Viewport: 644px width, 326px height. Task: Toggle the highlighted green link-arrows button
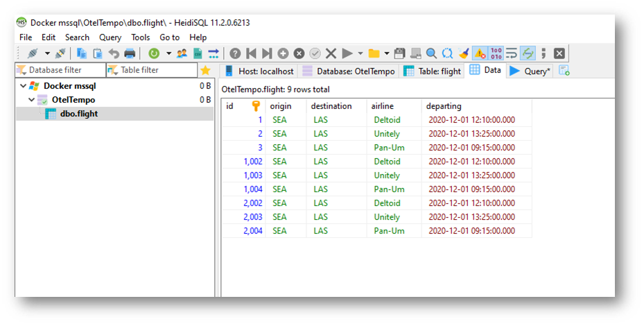(x=528, y=53)
